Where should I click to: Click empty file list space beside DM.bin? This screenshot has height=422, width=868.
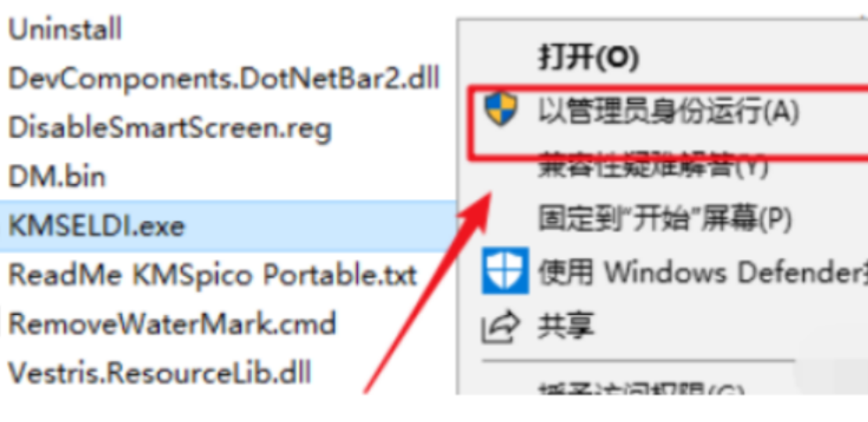[x=277, y=177]
